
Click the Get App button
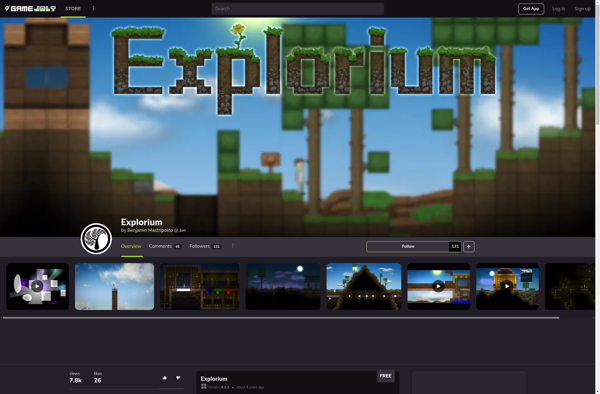531,9
